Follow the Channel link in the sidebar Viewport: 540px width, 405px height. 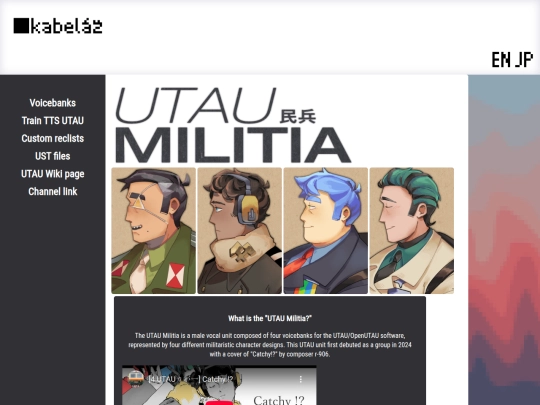pos(52,191)
